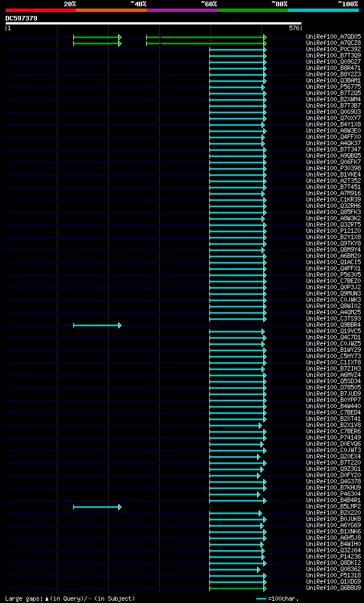Screen dimensions: 364x603
Task: Click hit label UniRef100_A6MVZ4
Action: 333,375
